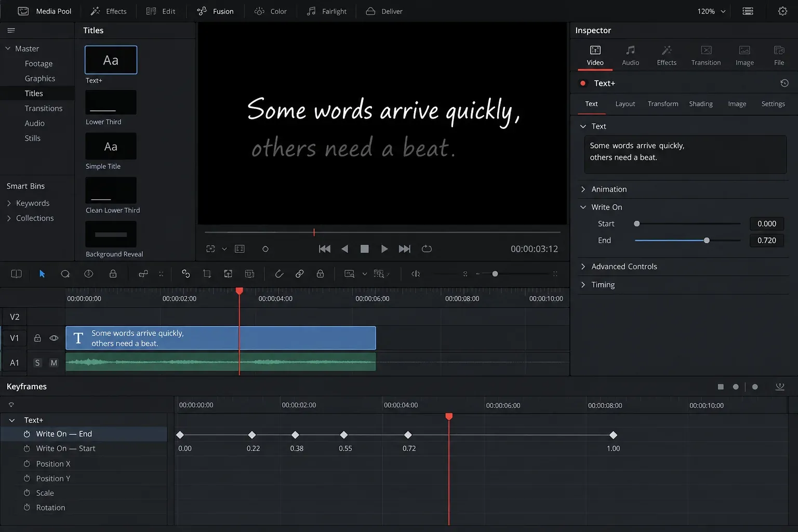Click the stopwatch icon for Position X
The width and height of the screenshot is (798, 532).
pyautogui.click(x=27, y=463)
